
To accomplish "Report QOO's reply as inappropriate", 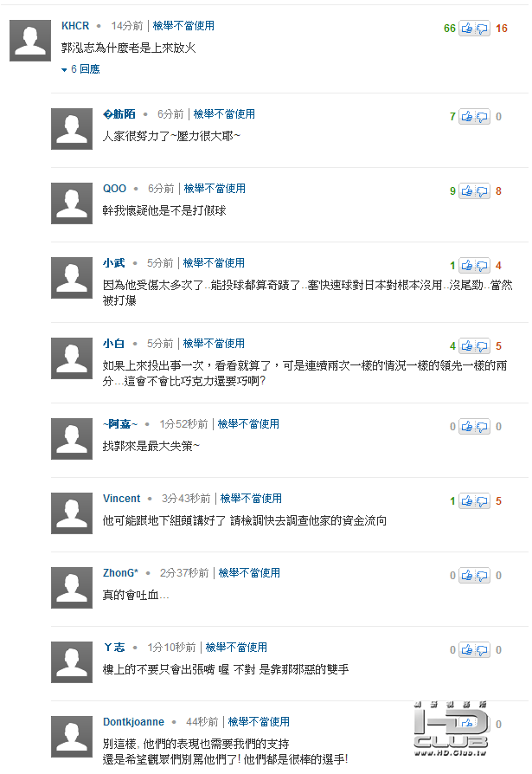I will click(215, 189).
